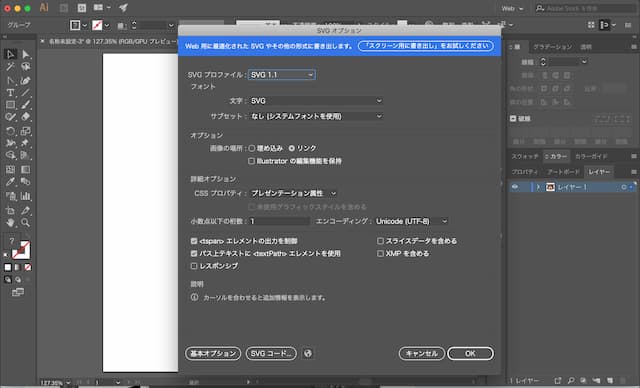Click the SVG コード... button
This screenshot has height=388, width=640.
[x=271, y=353]
